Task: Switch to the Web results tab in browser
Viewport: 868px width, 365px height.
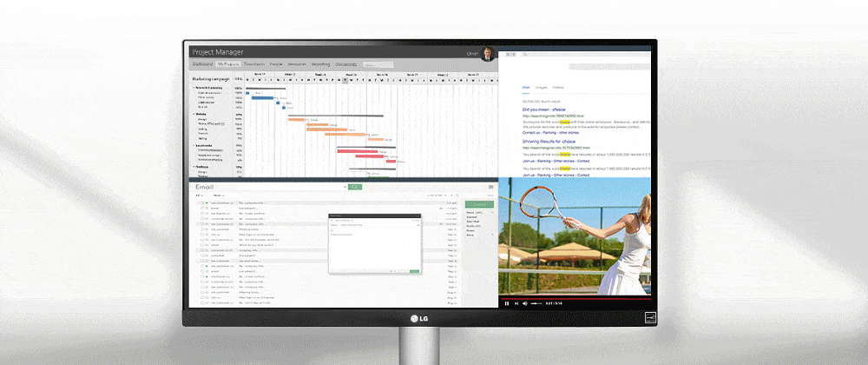Action: tap(526, 88)
